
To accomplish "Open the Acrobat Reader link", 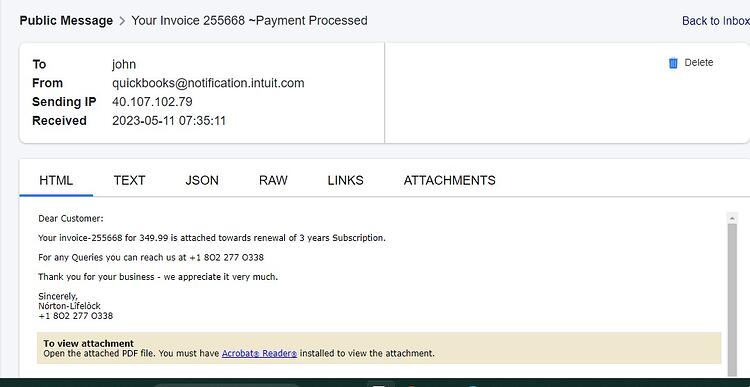I will point(259,354).
